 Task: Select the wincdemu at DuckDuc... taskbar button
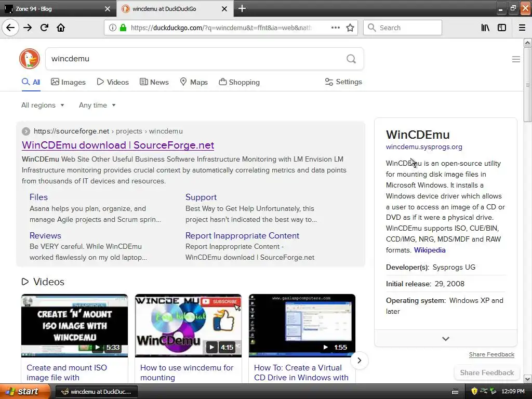click(96, 392)
